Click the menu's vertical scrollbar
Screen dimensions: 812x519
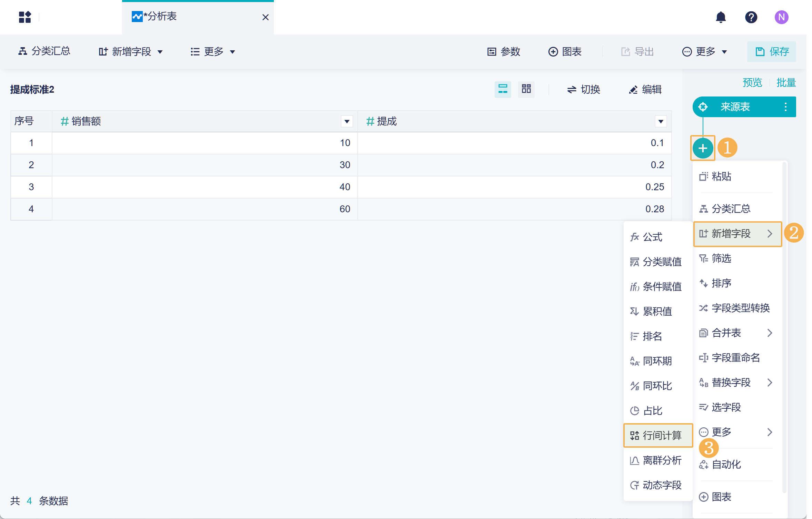coord(784,327)
